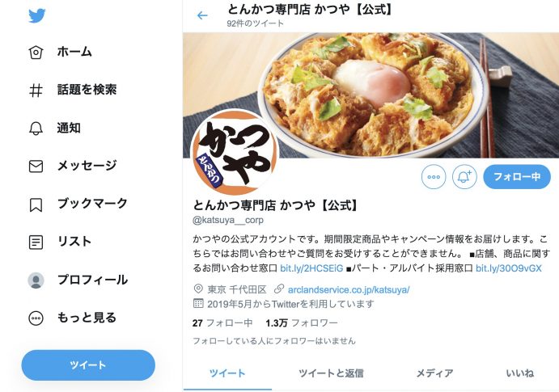Screen dimensions: 559x392
Task: Open the arclandservice.co.jp/katsuya/ link
Action: (349, 289)
